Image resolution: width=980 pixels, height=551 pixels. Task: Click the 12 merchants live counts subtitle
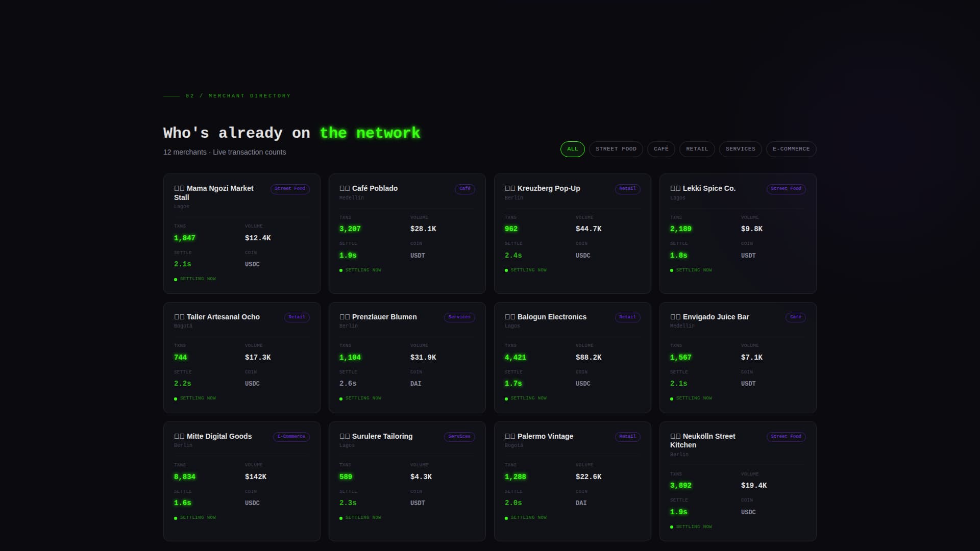click(225, 152)
